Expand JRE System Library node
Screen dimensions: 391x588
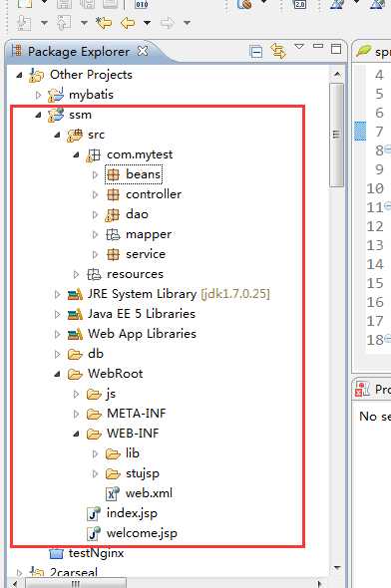(58, 294)
